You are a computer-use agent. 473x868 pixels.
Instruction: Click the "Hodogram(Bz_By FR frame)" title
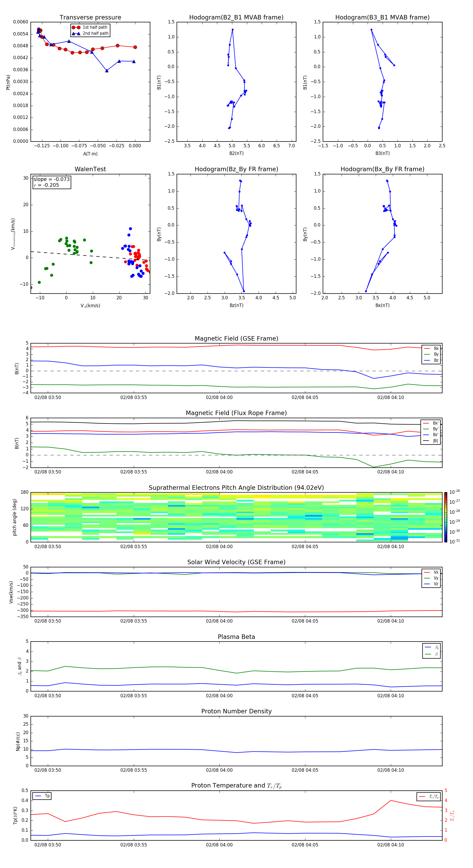pos(236,169)
